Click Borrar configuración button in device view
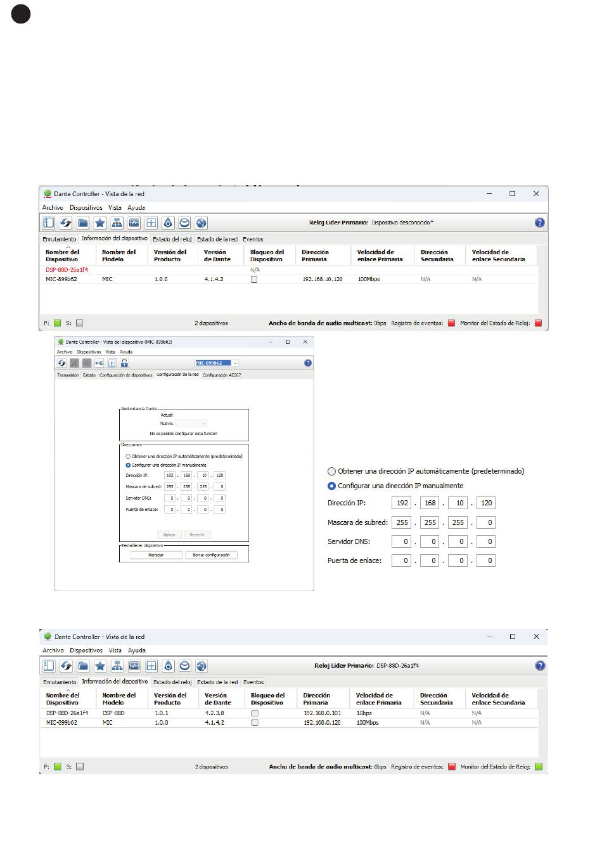The image size is (602, 868). [x=211, y=555]
